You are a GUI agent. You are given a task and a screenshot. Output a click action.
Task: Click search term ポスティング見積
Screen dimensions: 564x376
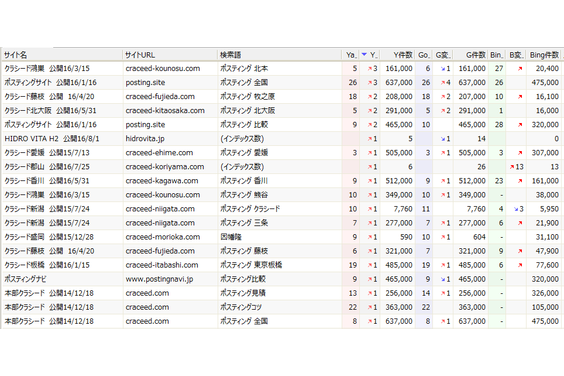tap(243, 293)
